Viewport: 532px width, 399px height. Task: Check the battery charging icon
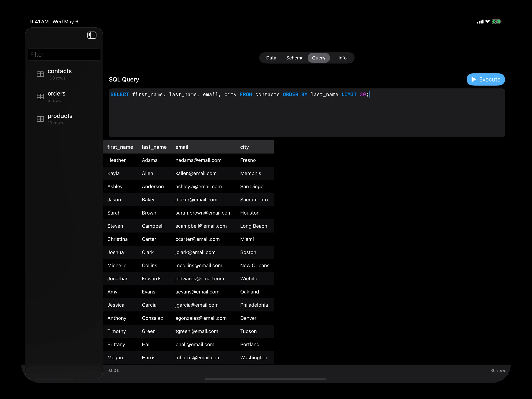pyautogui.click(x=496, y=22)
